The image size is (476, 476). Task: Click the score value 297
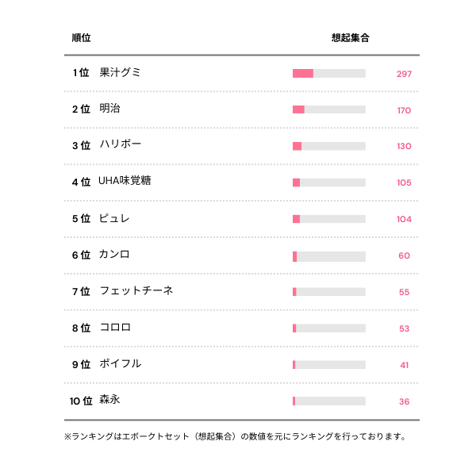click(404, 74)
